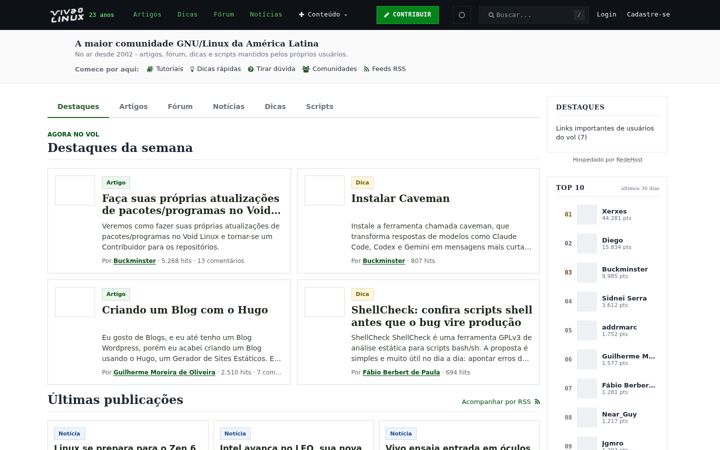Open article about Void package updates
The image size is (720, 450).
[x=191, y=204]
